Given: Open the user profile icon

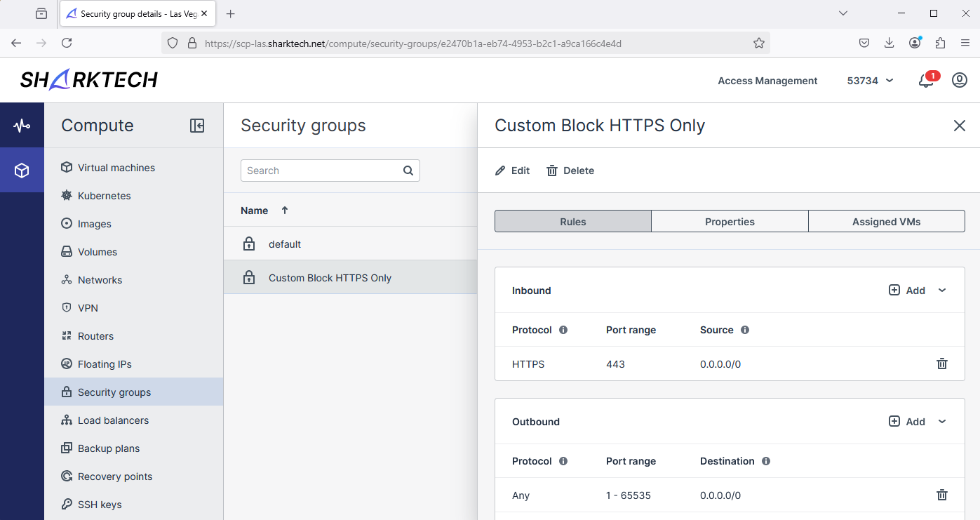Looking at the screenshot, I should [x=959, y=80].
